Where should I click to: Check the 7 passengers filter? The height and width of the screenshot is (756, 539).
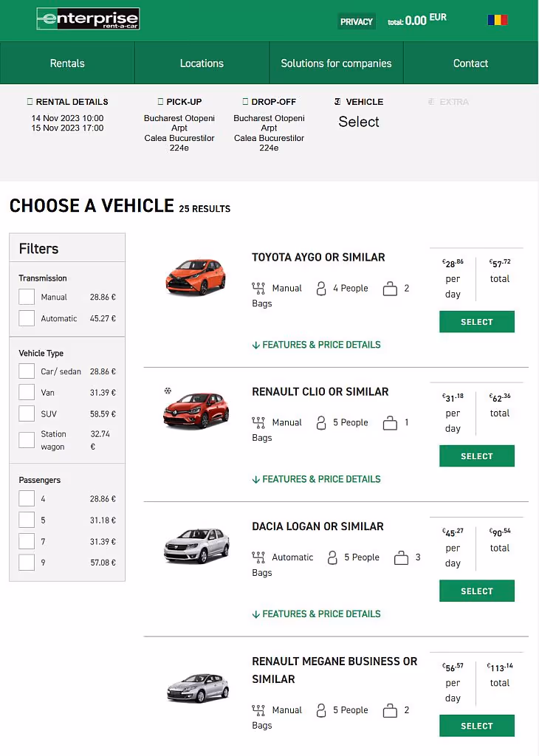(x=27, y=541)
